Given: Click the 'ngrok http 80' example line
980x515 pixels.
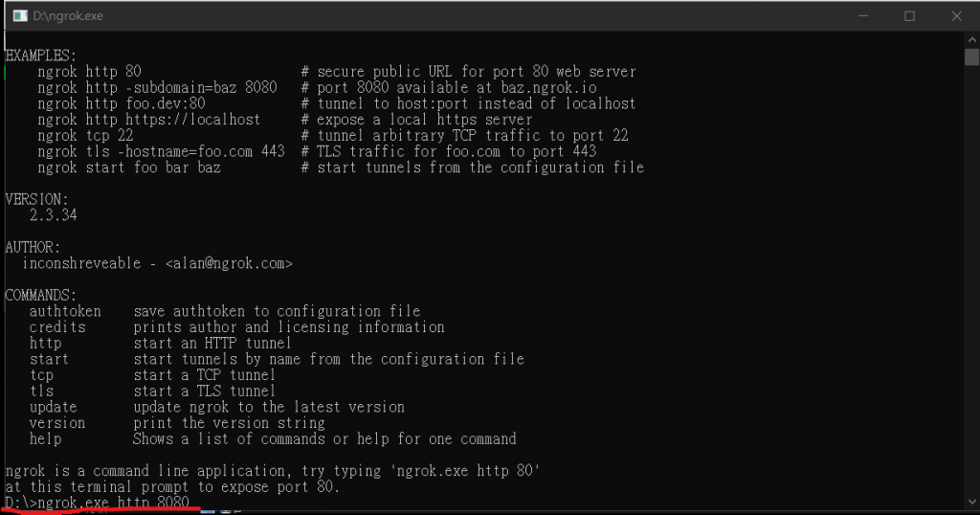Looking at the screenshot, I should coord(89,71).
